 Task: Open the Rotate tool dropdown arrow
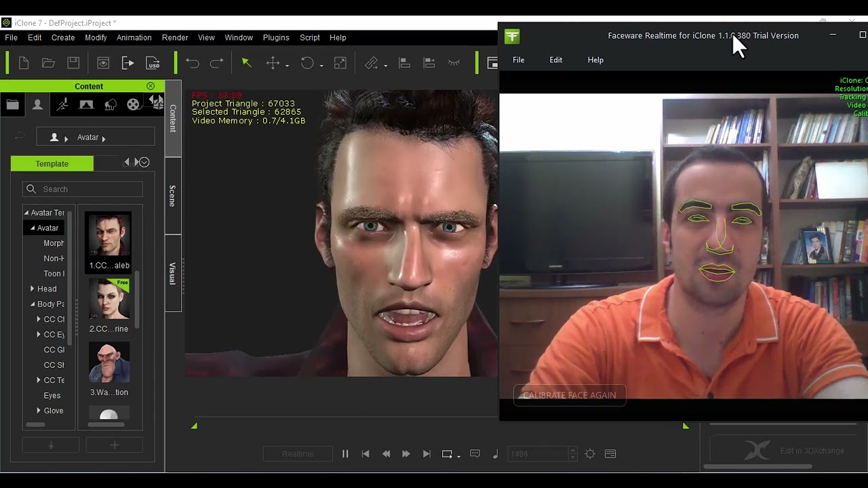(321, 65)
